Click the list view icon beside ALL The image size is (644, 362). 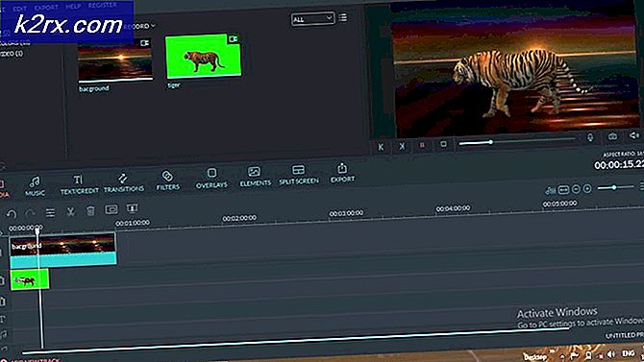point(342,17)
